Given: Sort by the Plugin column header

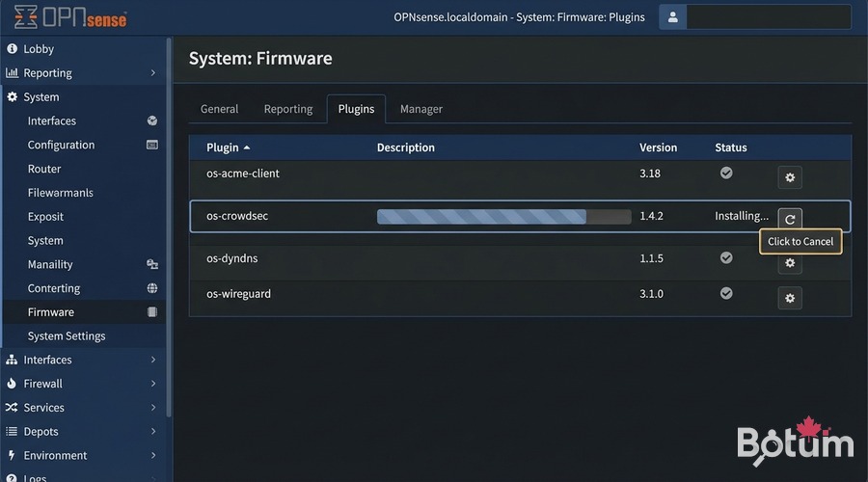Looking at the screenshot, I should [x=228, y=147].
